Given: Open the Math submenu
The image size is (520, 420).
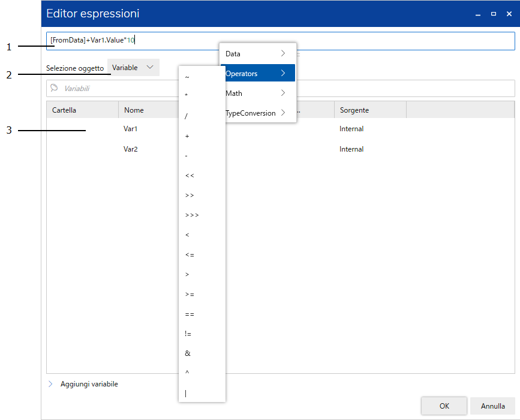Looking at the screenshot, I should point(258,93).
